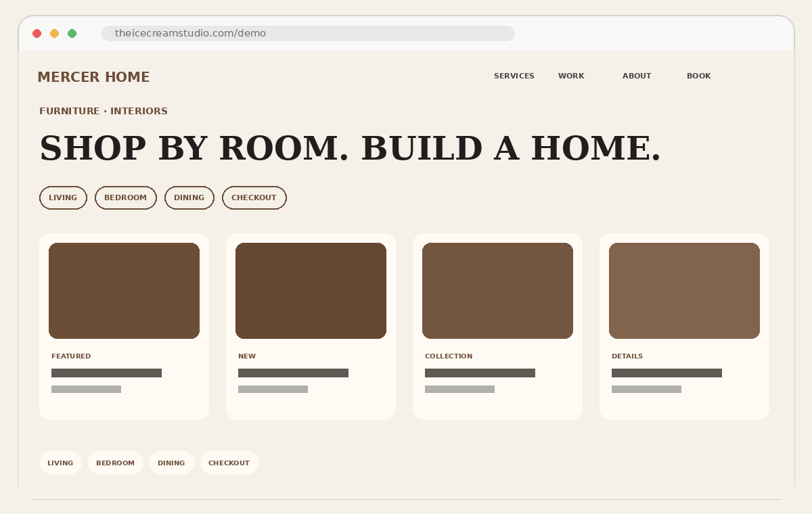Viewport: 812px width, 514px height.
Task: Choose the bottom Living chip below cards
Action: click(x=60, y=463)
